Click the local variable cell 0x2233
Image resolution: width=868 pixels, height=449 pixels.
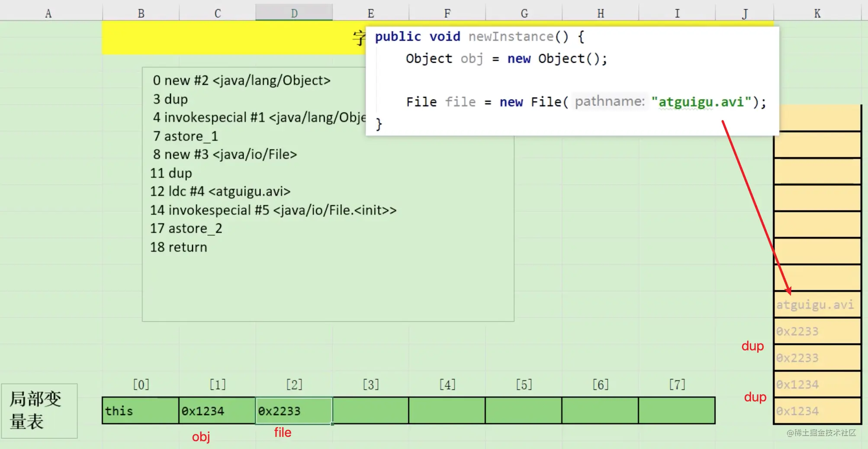294,411
